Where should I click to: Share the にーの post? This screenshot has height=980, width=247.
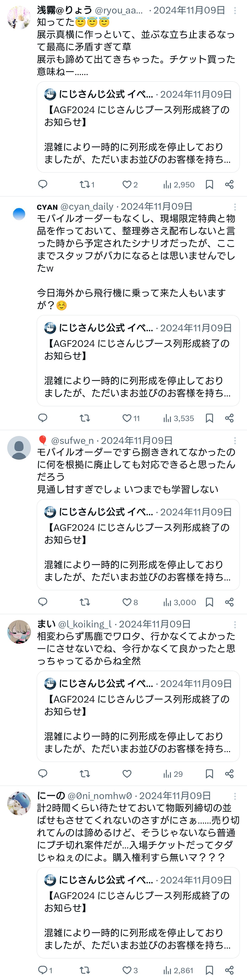(229, 970)
